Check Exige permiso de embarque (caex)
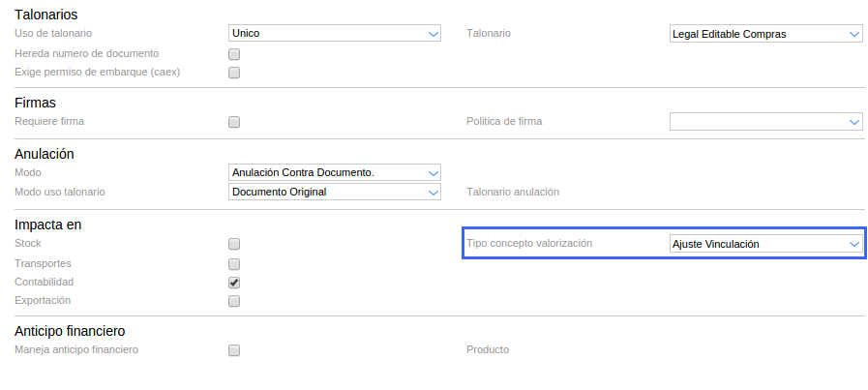The width and height of the screenshot is (868, 390). [x=234, y=73]
